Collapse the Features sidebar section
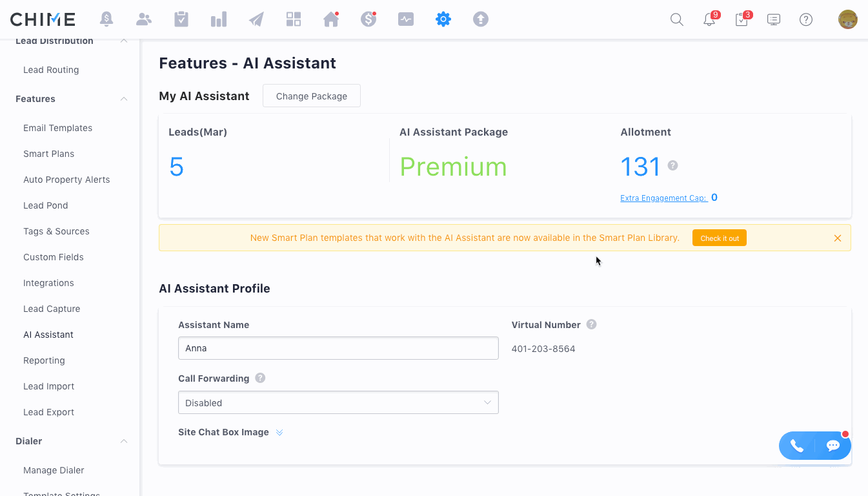868x496 pixels. point(124,99)
